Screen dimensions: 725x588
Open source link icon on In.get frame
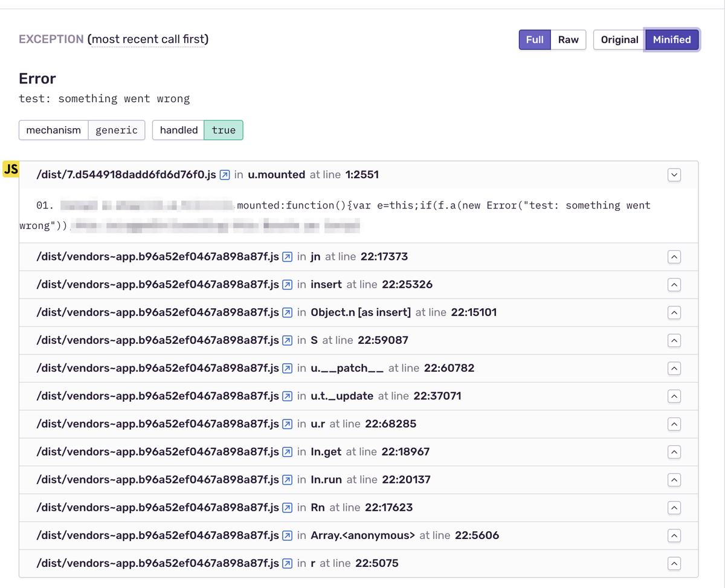click(x=288, y=452)
